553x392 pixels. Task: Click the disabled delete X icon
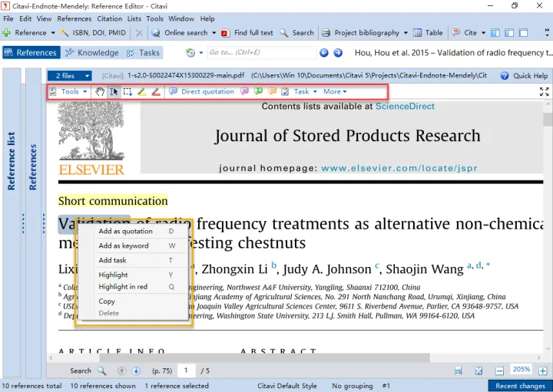139,33
